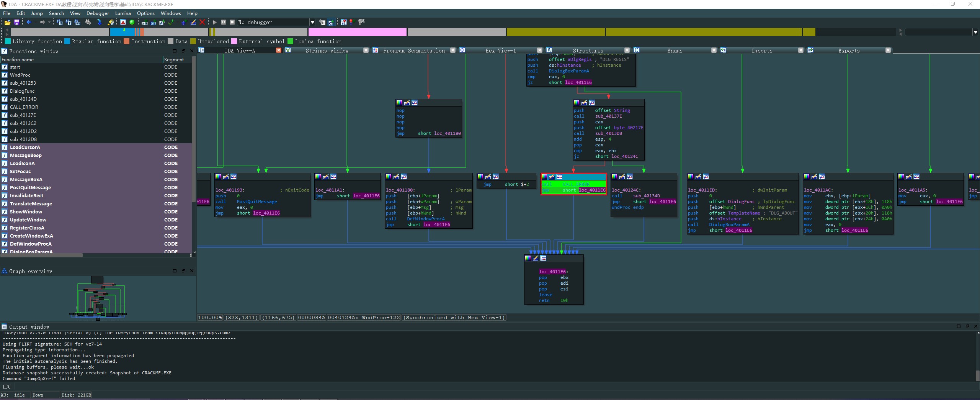Viewport: 980px width, 400px height.
Task: Click the pause process toolbar button
Action: click(224, 23)
